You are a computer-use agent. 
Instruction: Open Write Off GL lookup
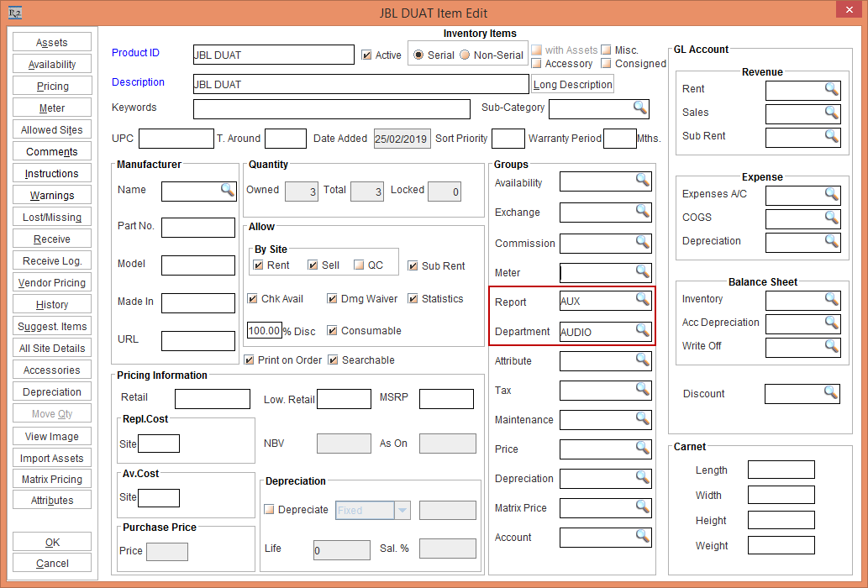832,346
